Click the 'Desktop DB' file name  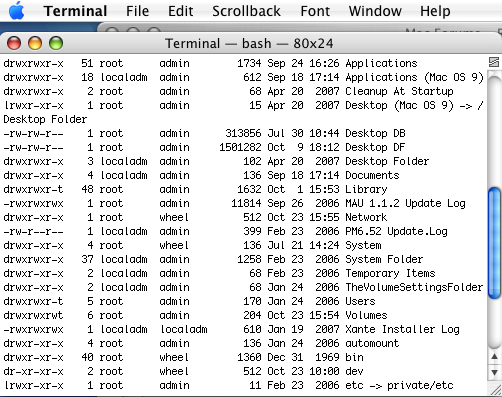click(375, 133)
